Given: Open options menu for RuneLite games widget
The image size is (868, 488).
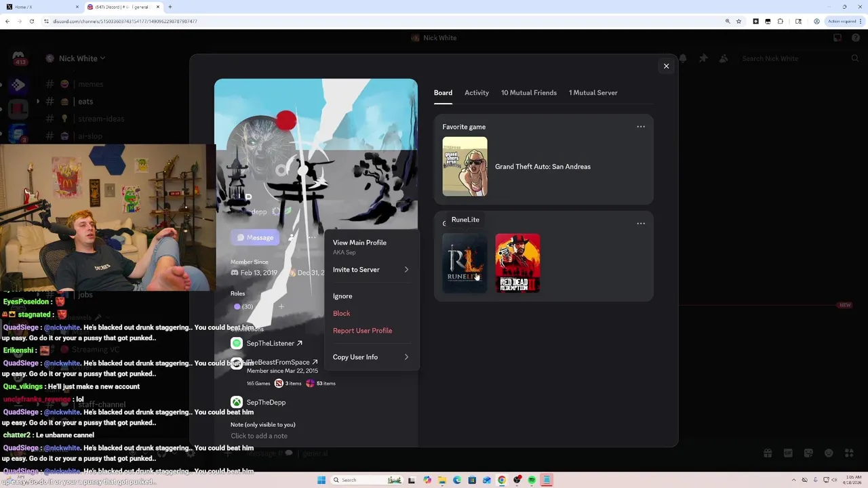Looking at the screenshot, I should point(641,223).
